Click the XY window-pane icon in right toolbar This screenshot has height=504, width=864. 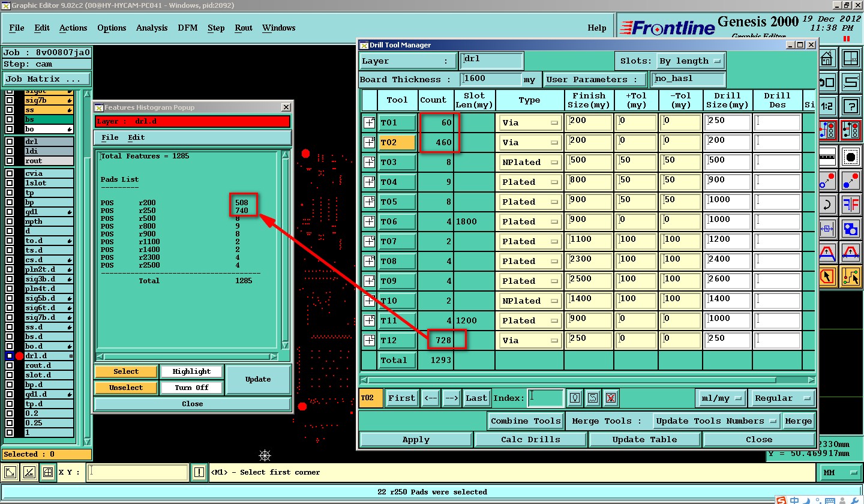850,59
